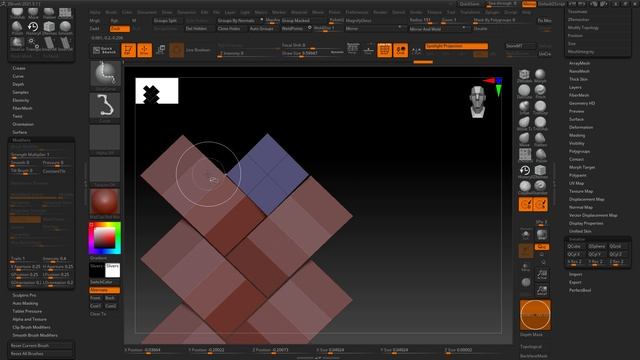Pick a hue in the color picker square
Image resolution: width=640 pixels, height=360 pixels.
(x=104, y=238)
